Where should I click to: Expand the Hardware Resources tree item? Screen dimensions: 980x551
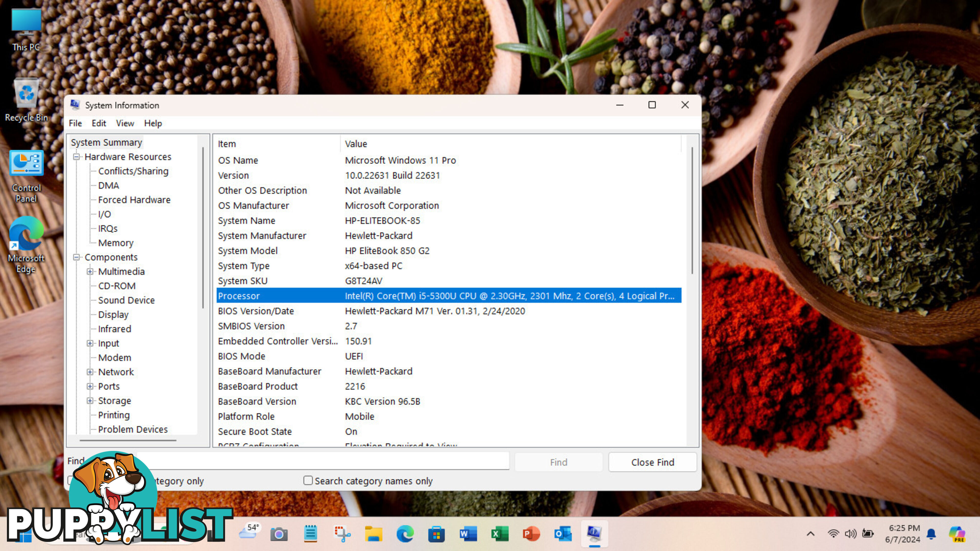tap(76, 156)
